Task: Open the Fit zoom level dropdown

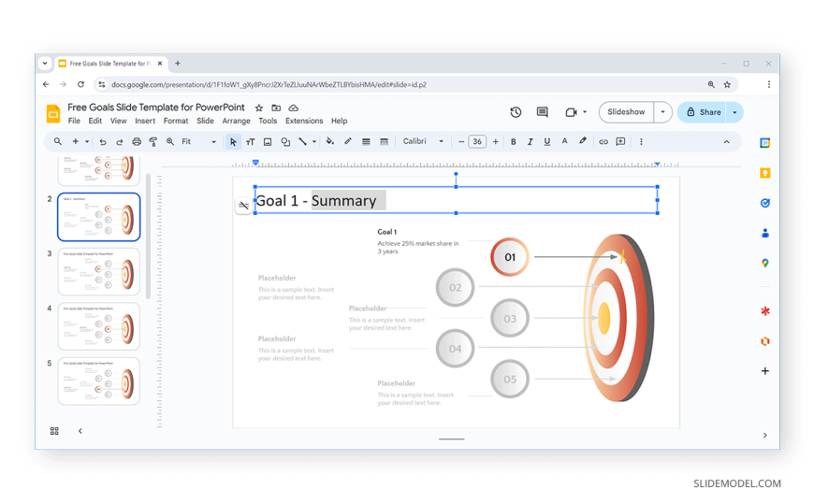Action: coord(199,141)
